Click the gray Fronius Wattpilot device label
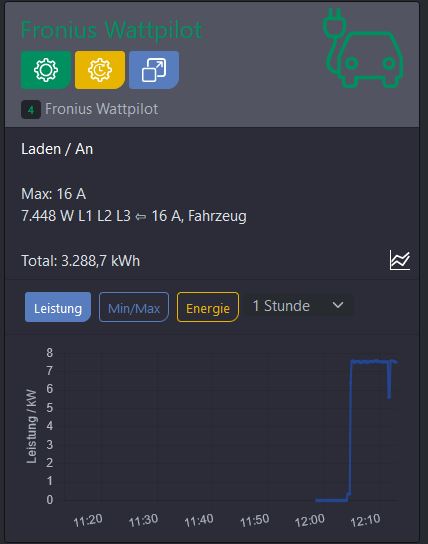Screen dimensions: 428x544 [x=102, y=109]
